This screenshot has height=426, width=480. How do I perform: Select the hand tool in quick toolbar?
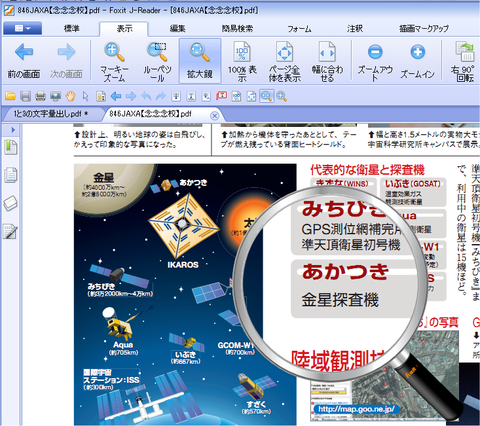tap(70, 96)
